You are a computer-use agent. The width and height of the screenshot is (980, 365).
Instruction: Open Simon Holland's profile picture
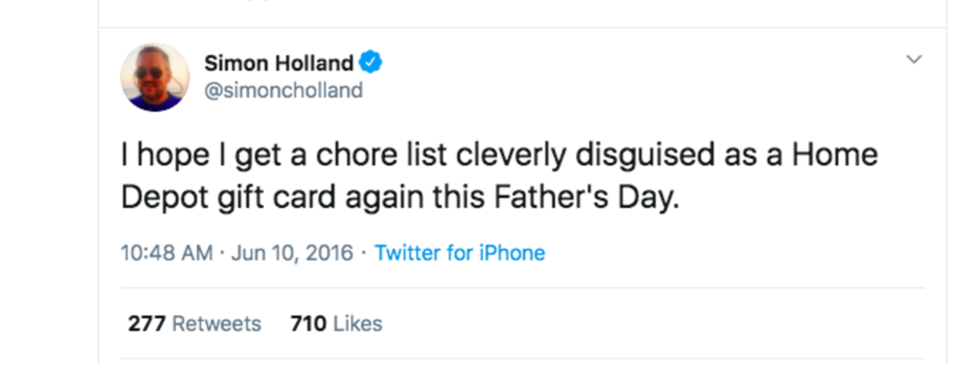tap(155, 77)
